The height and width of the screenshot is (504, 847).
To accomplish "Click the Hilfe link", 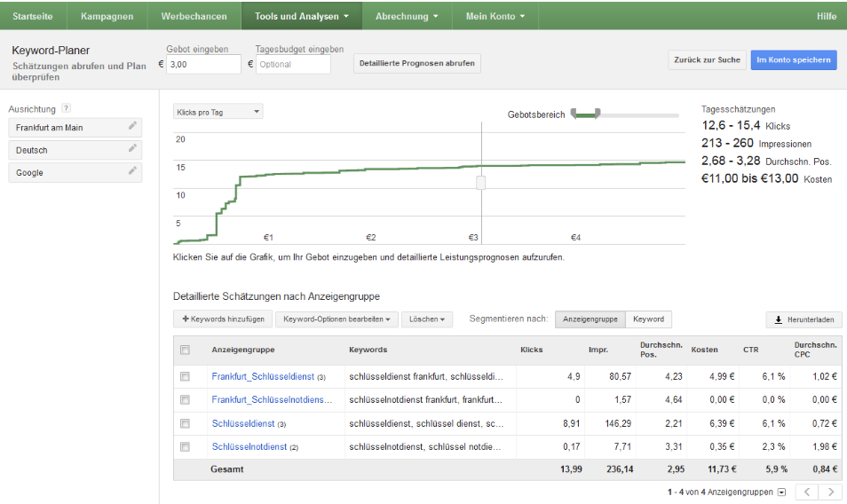I will click(827, 16).
